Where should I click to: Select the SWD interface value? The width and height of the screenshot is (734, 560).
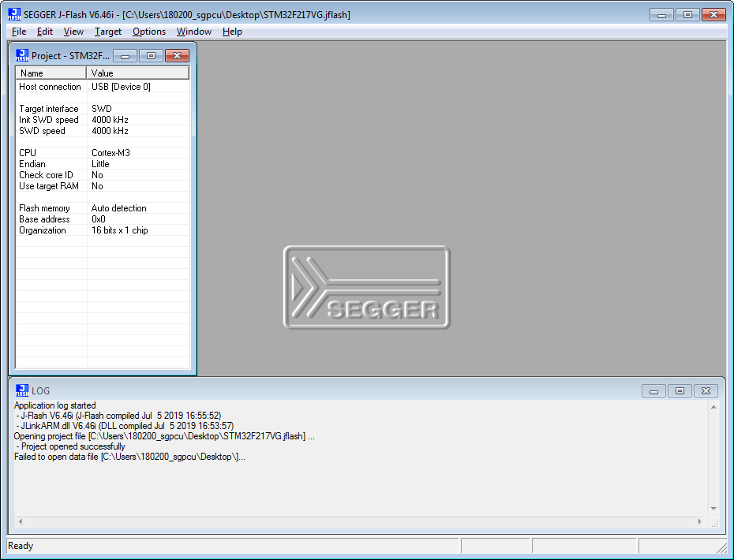pyautogui.click(x=102, y=109)
